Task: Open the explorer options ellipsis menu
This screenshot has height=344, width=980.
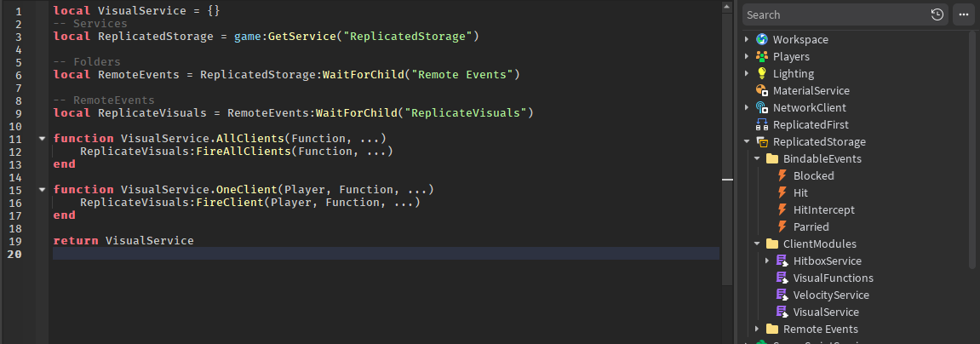Action: point(964,15)
